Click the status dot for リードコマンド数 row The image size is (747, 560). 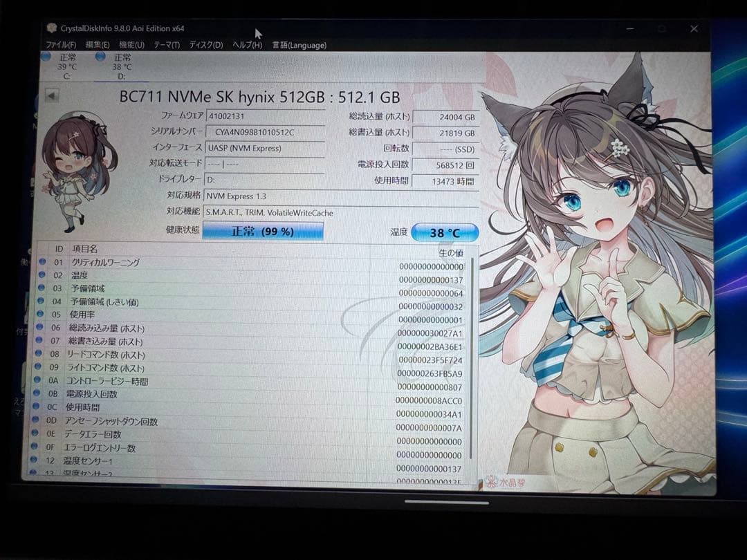38,353
